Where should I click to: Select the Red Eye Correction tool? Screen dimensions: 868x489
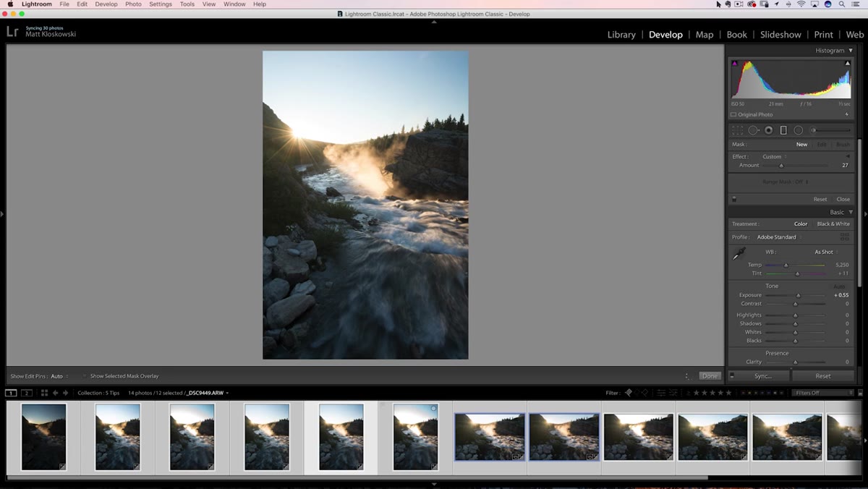(768, 130)
